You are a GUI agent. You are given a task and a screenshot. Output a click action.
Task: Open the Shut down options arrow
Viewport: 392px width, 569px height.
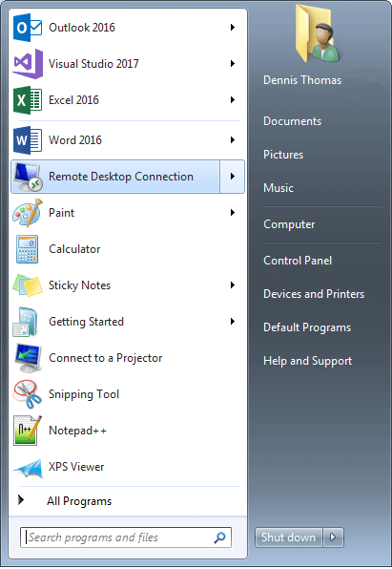coord(333,537)
